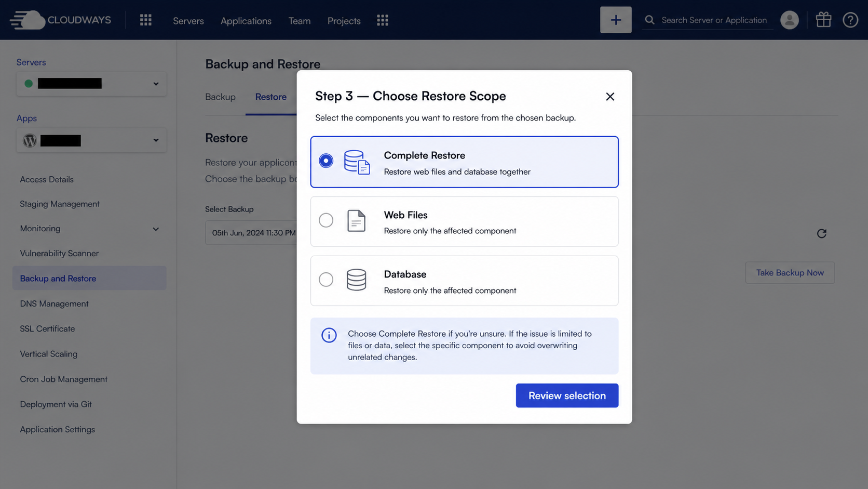Viewport: 868px width, 489px height.
Task: Switch to the Backup tab
Action: tap(220, 97)
